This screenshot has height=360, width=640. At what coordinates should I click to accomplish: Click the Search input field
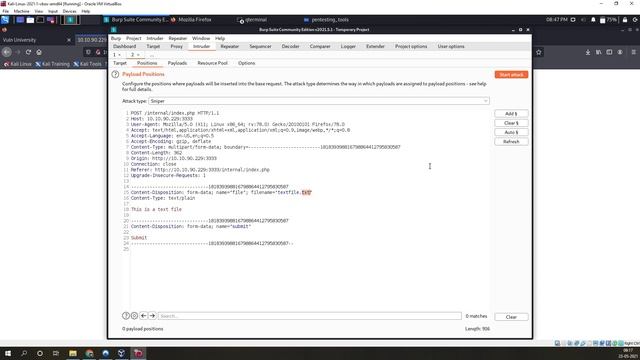(x=310, y=316)
